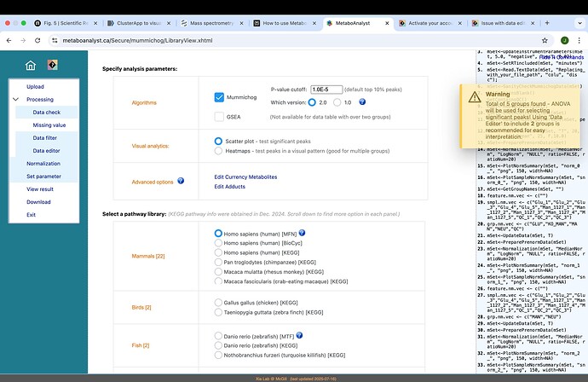Click the colorful logo icon beside home
This screenshot has width=588, height=382.
[x=53, y=65]
